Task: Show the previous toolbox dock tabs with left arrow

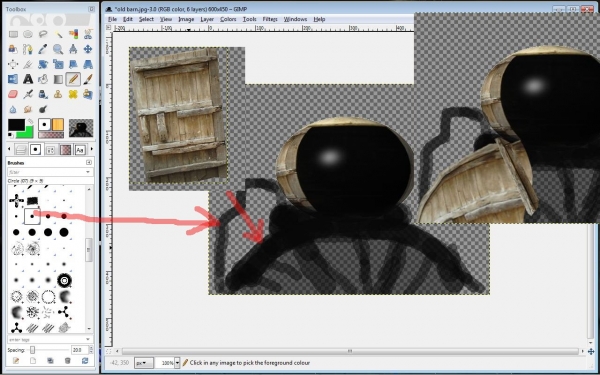Action: 10,149
